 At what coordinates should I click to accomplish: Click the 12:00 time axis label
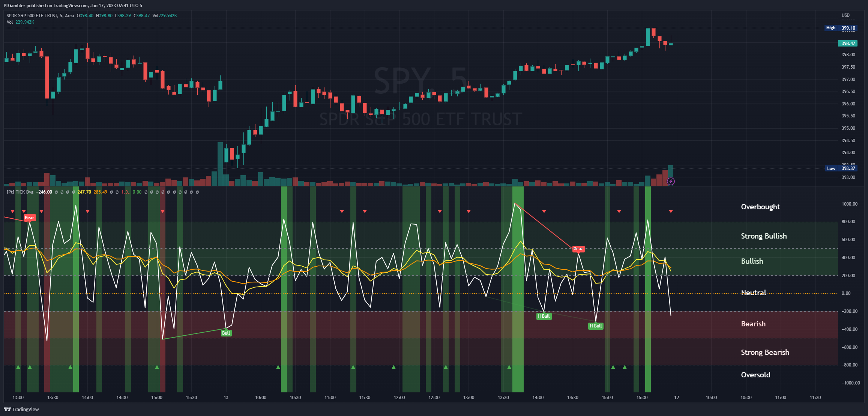(399, 398)
